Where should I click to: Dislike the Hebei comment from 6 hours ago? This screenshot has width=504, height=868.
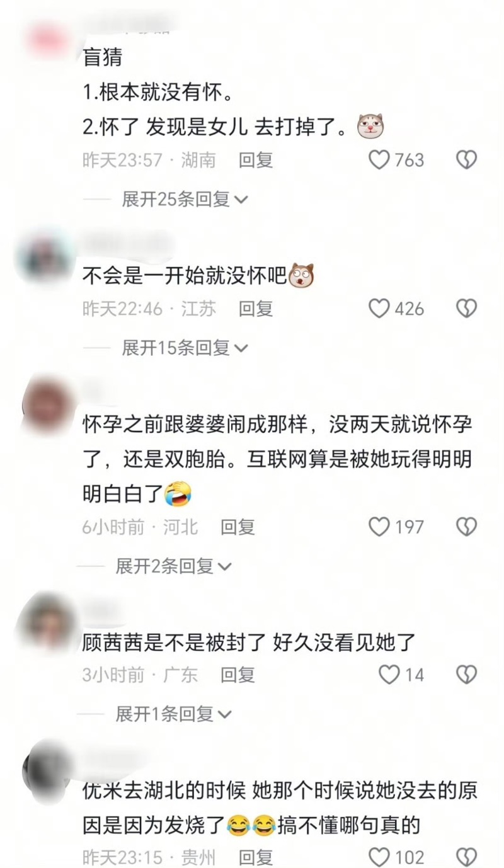tap(466, 527)
